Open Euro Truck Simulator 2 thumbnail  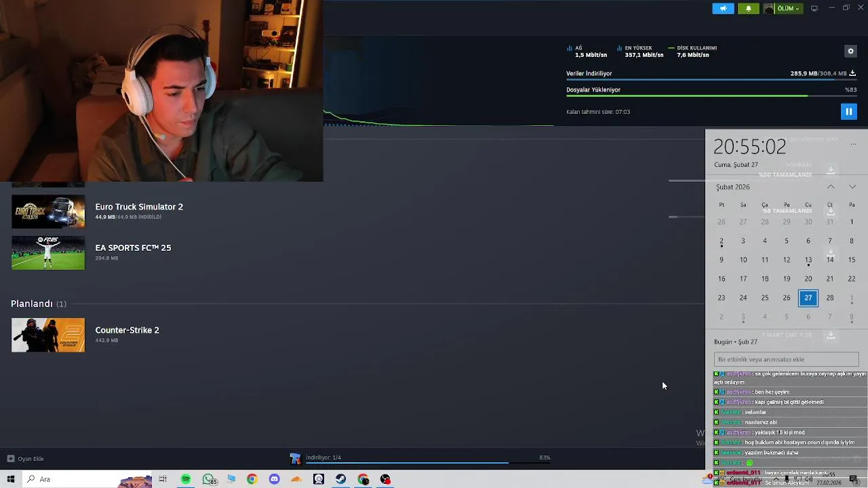(x=48, y=211)
